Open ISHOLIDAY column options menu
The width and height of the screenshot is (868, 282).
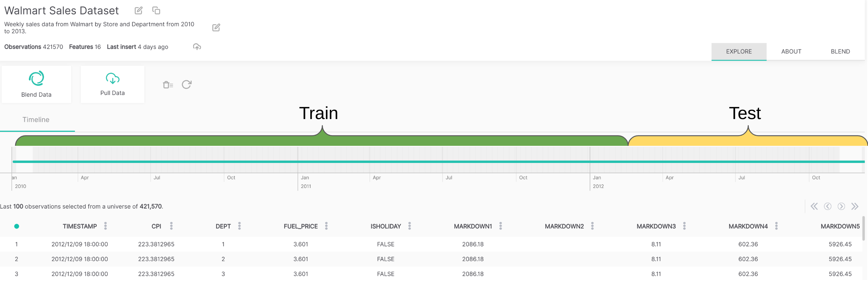click(410, 226)
